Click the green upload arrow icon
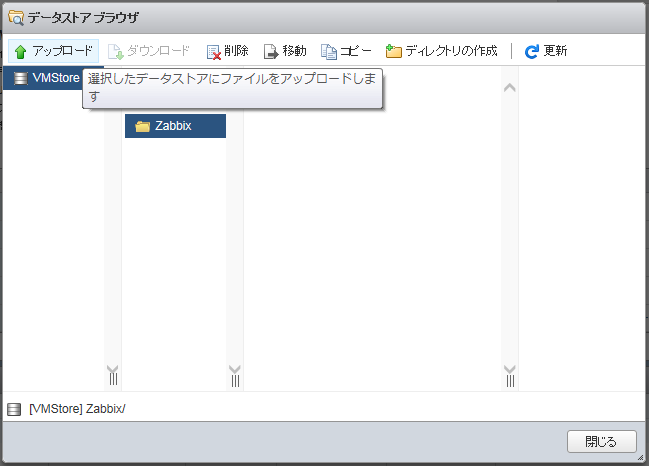The width and height of the screenshot is (649, 466). [20, 51]
